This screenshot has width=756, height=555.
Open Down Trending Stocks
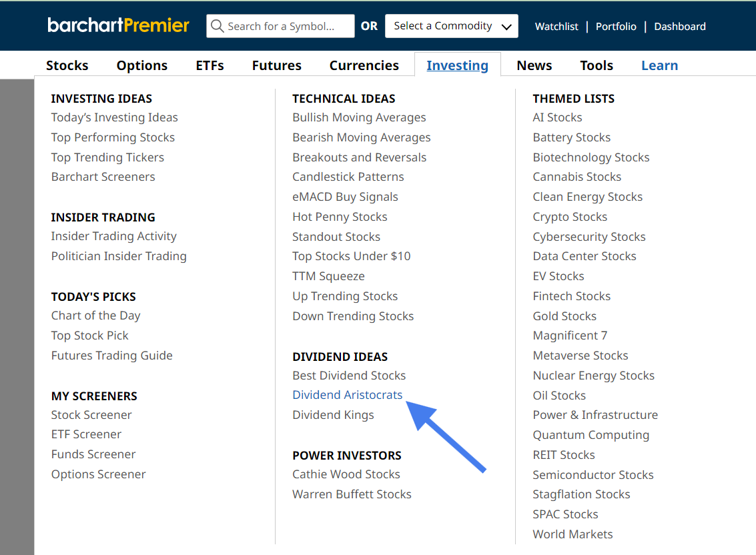click(353, 316)
